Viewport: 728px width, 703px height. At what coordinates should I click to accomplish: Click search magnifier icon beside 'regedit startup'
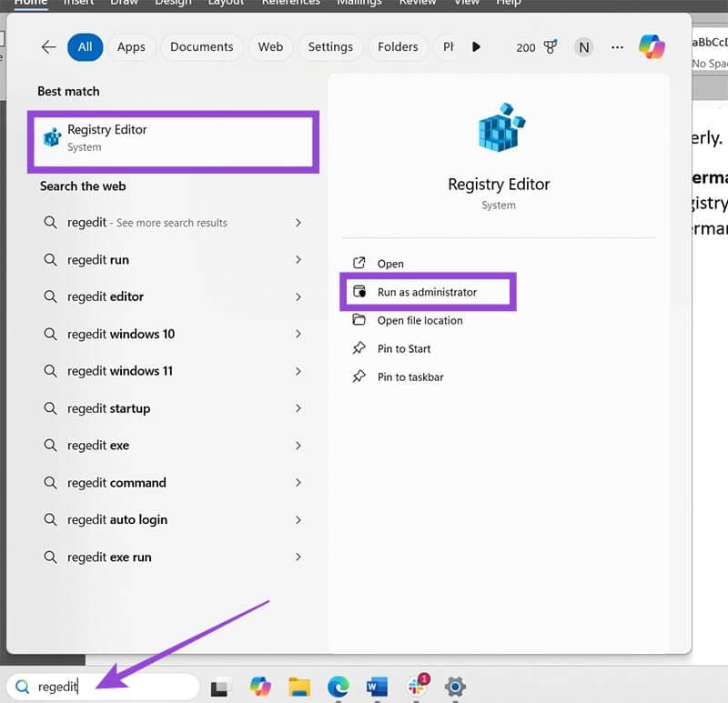(x=50, y=407)
